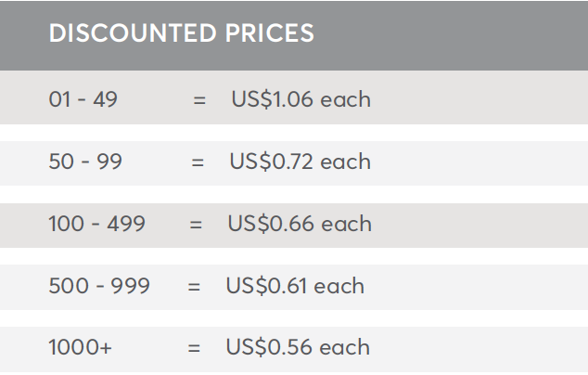
Task: Click equals sign in 01 - 49 row
Action: coord(199,100)
